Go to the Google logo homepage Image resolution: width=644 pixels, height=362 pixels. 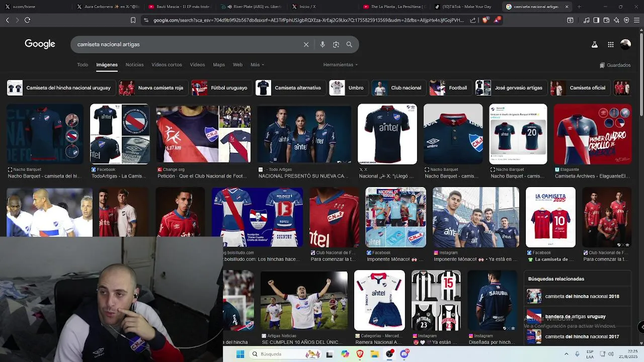(x=40, y=44)
